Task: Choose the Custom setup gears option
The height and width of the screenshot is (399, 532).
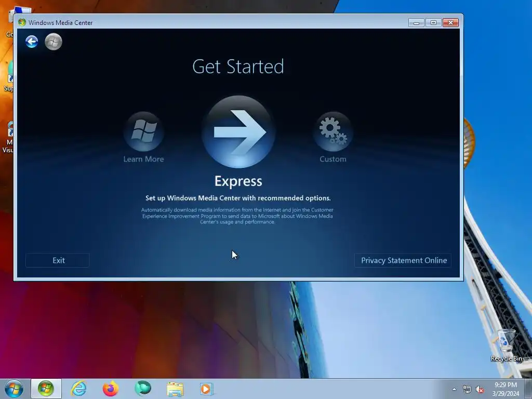Action: (333, 131)
